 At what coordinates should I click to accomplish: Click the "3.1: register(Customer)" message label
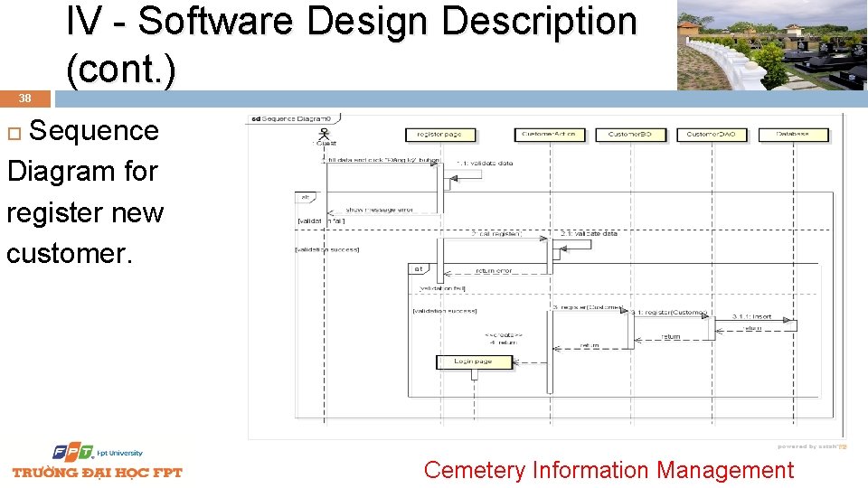click(669, 313)
